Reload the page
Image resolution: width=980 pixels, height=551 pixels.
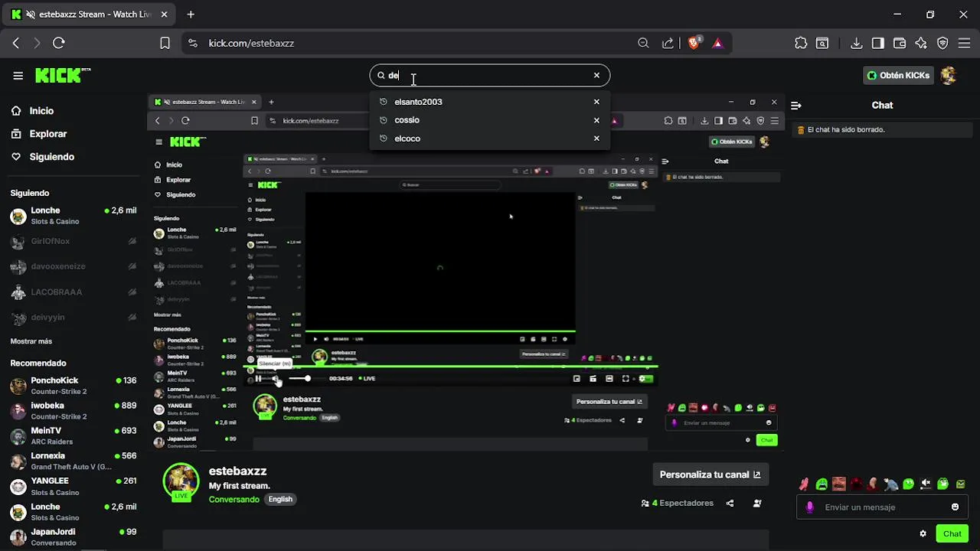click(x=59, y=43)
